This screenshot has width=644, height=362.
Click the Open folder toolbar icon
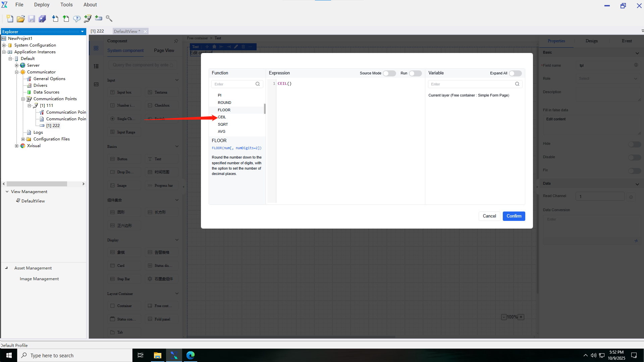(21, 19)
